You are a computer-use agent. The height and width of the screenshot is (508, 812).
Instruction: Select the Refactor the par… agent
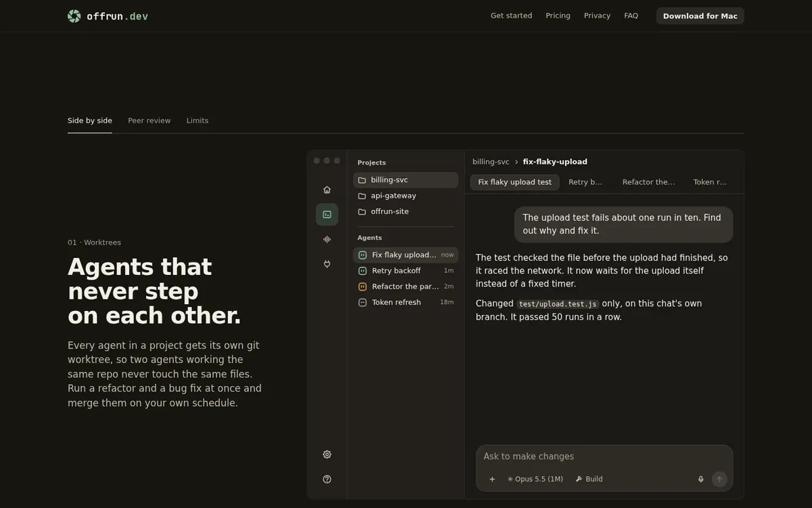coord(405,287)
